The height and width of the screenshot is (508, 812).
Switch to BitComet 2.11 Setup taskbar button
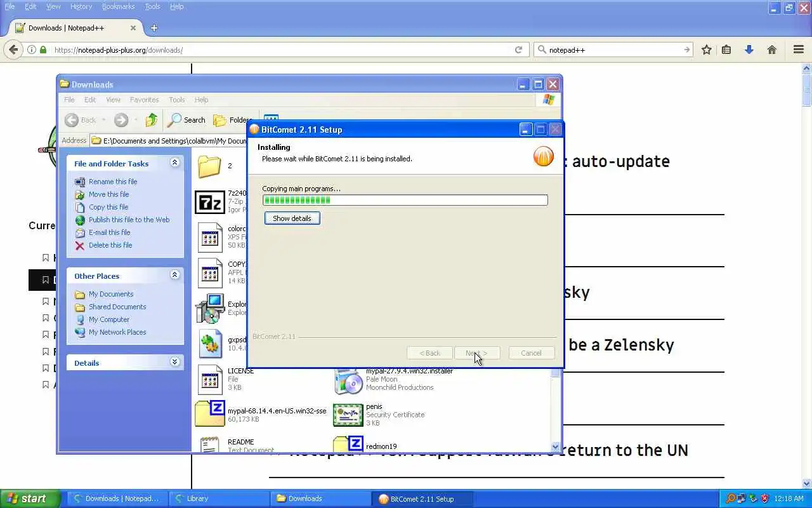pos(422,498)
